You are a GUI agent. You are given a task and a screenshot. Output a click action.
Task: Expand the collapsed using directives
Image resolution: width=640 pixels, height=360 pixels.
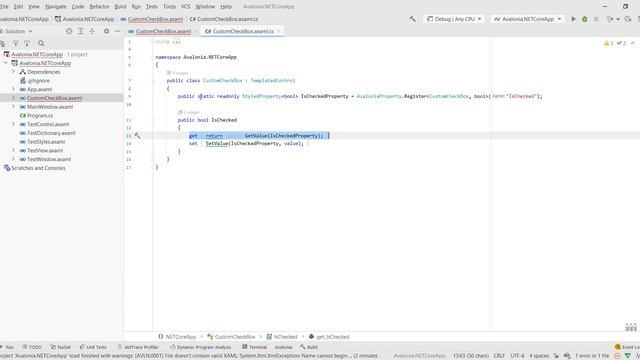coord(176,42)
